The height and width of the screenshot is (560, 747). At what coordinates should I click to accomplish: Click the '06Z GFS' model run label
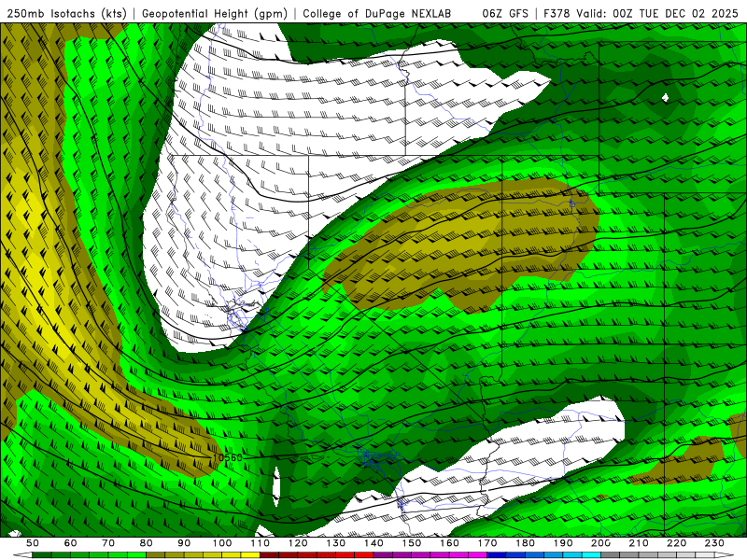(x=505, y=13)
